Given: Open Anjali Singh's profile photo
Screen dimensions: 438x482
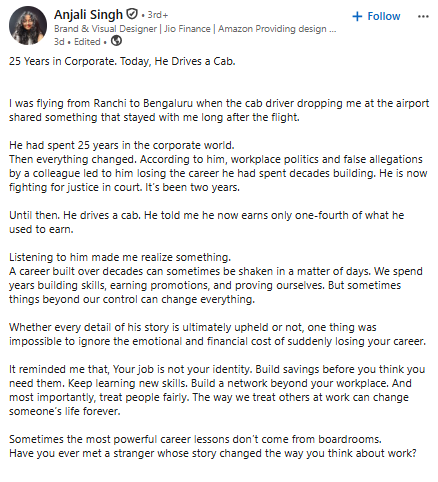Looking at the screenshot, I should (28, 25).
